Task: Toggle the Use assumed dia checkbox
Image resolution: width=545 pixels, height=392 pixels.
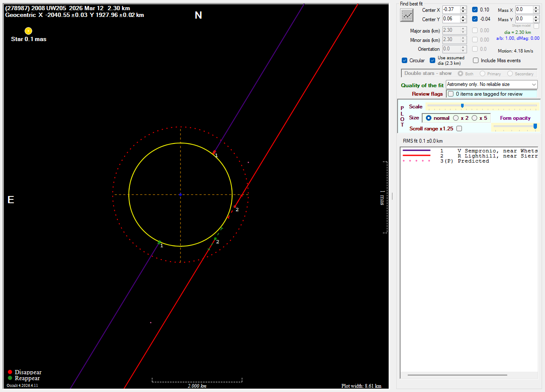Action: [x=433, y=61]
